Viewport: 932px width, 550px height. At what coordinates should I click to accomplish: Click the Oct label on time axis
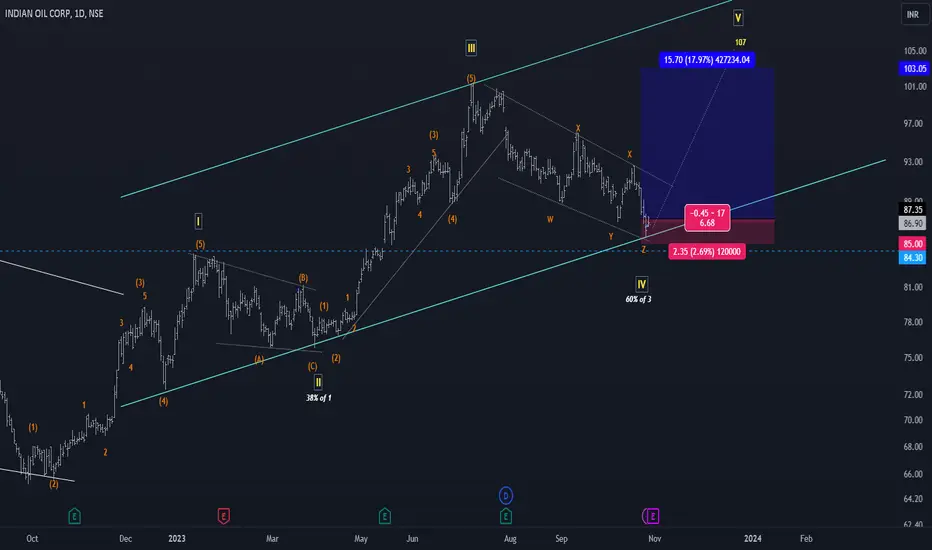coord(32,538)
